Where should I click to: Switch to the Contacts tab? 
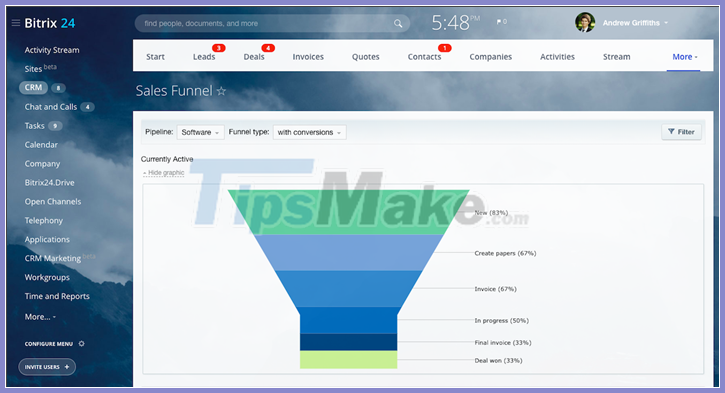(424, 57)
